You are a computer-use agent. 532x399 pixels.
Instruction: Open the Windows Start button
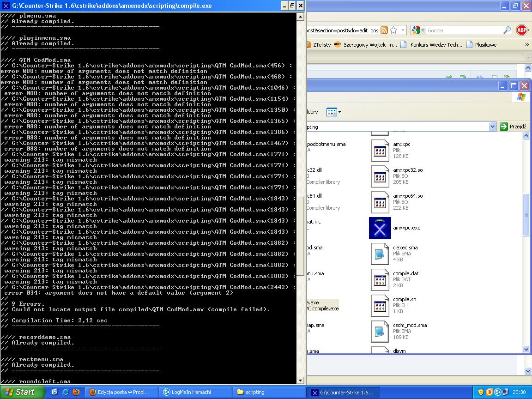tap(22, 392)
